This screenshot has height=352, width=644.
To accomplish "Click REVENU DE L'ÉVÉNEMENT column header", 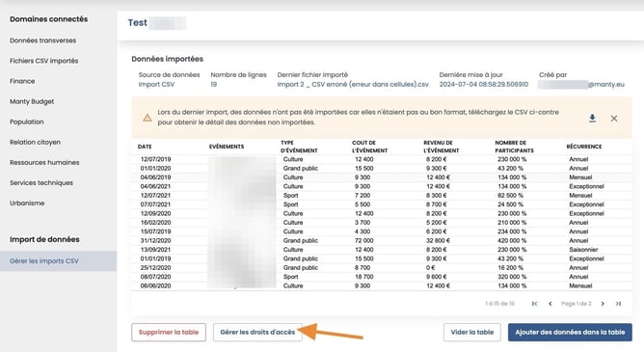I will 442,147.
